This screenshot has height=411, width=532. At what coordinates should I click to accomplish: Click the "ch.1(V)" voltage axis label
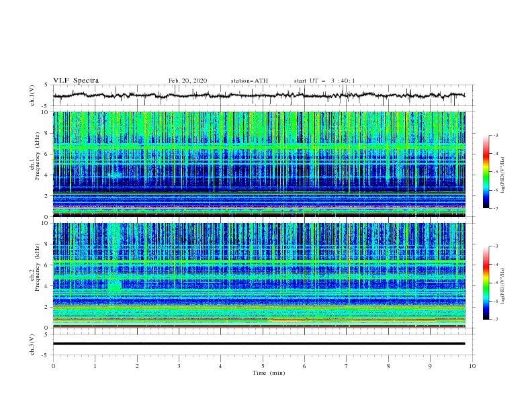tap(32, 95)
